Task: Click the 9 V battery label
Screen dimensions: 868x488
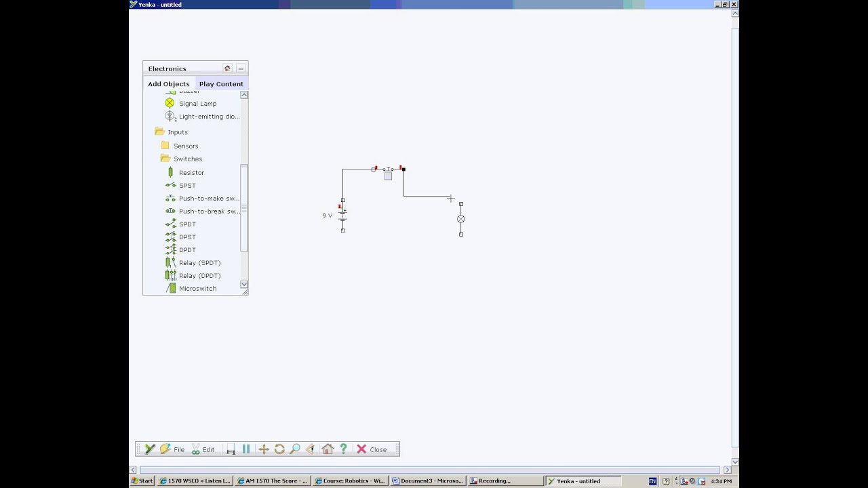Action: 328,216
